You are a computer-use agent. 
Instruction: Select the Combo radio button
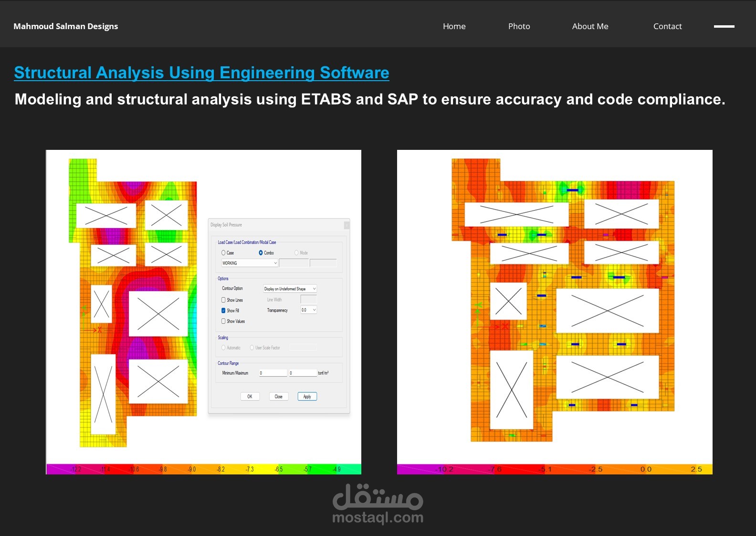[261, 252]
